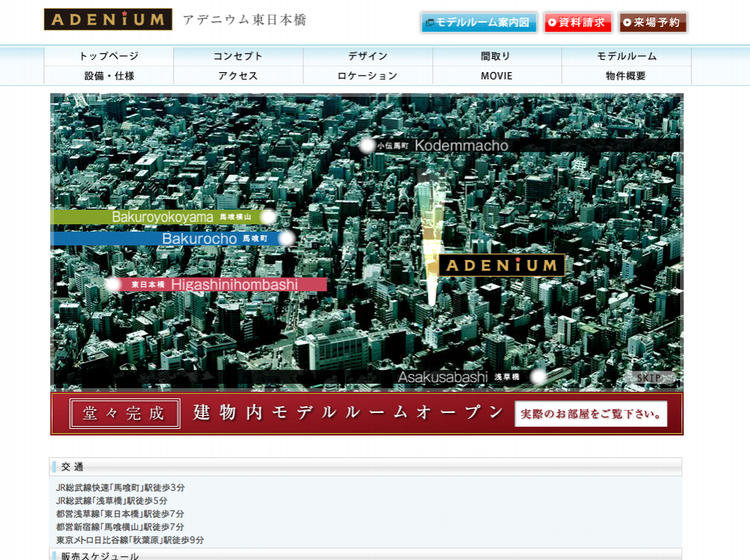Open the 間取り menu item

click(x=496, y=56)
